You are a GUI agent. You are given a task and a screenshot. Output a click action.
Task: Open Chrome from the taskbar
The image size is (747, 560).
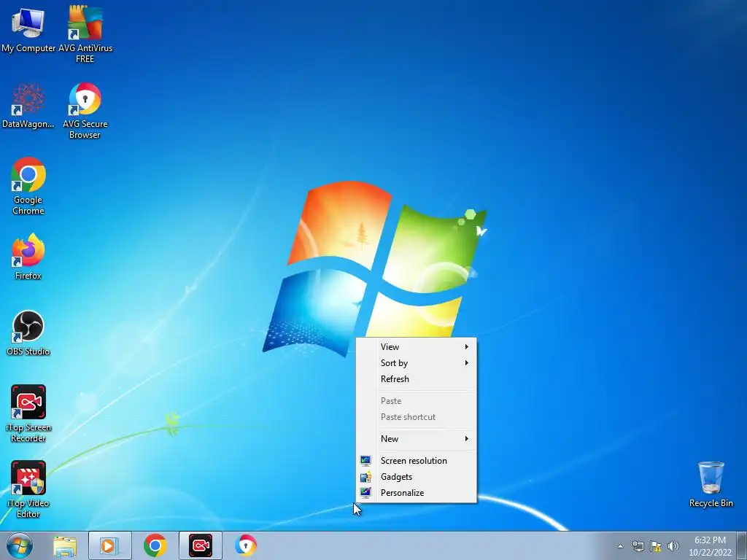point(155,545)
